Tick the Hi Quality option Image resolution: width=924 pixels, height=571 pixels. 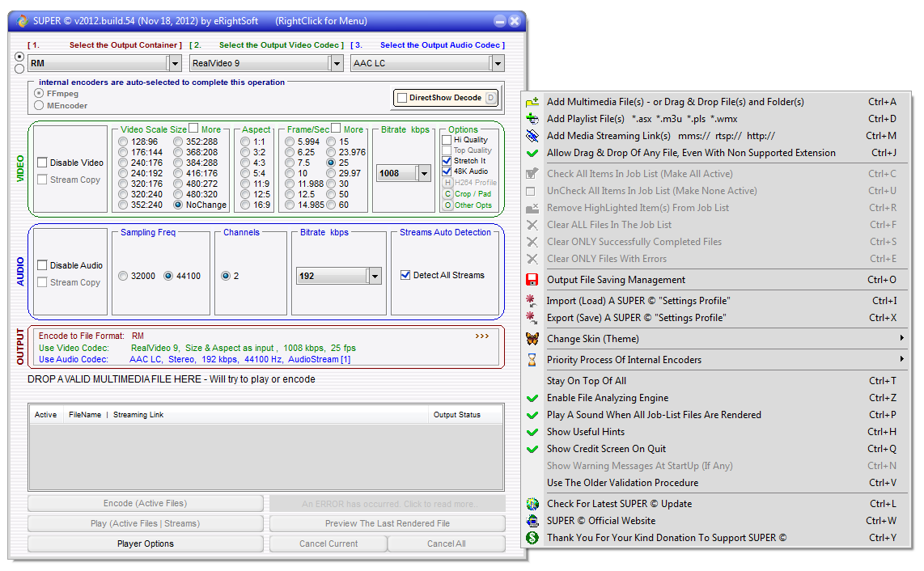click(447, 140)
